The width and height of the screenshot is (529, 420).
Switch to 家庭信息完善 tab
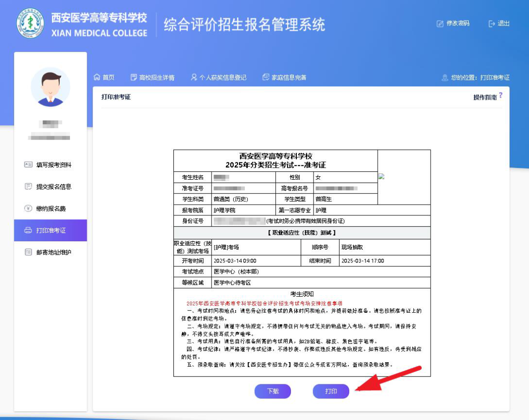pos(289,77)
